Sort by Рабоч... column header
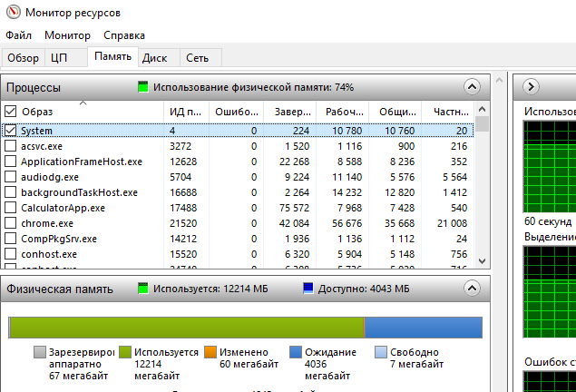576x392 pixels. click(x=343, y=112)
